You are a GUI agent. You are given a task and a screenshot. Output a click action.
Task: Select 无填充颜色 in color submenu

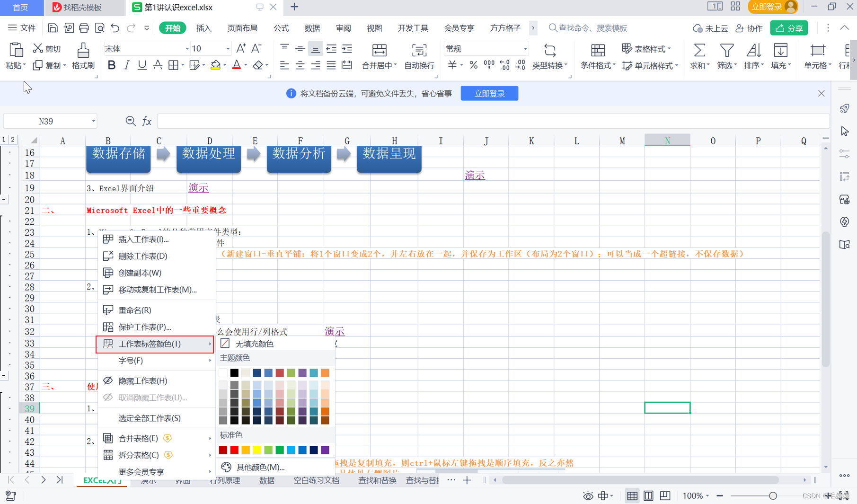pyautogui.click(x=276, y=344)
